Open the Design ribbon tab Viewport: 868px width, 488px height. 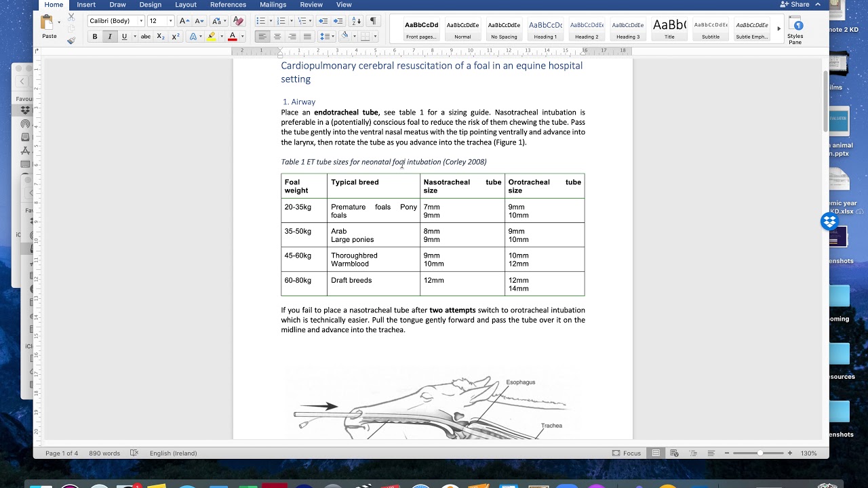pyautogui.click(x=151, y=5)
